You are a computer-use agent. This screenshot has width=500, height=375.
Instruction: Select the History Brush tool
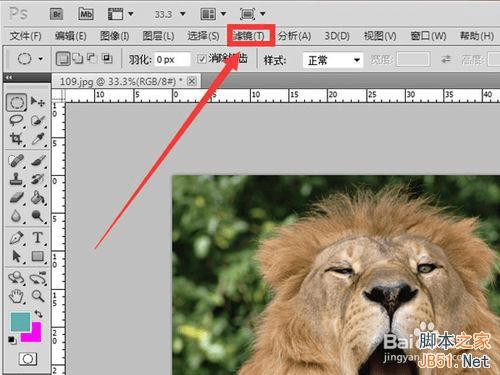pyautogui.click(x=38, y=179)
